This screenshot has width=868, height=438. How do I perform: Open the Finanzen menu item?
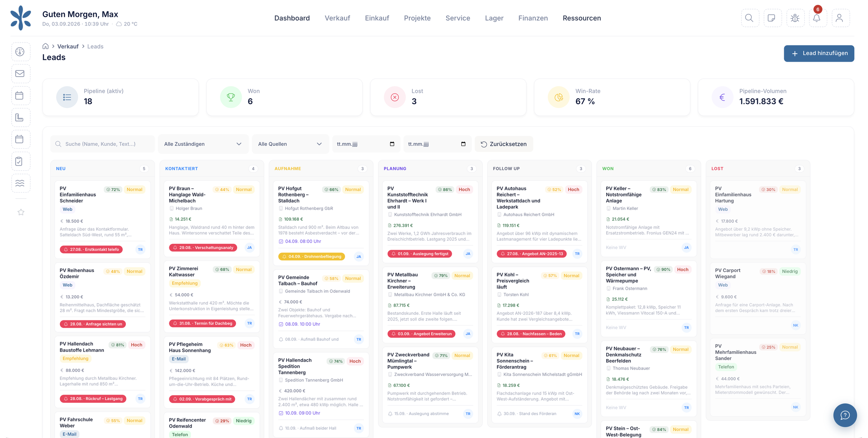coord(533,18)
